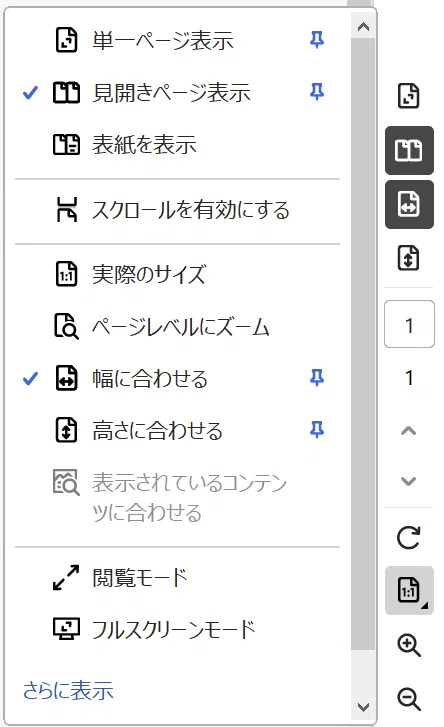
Task: Go to next page with down chevron
Action: coord(408,481)
